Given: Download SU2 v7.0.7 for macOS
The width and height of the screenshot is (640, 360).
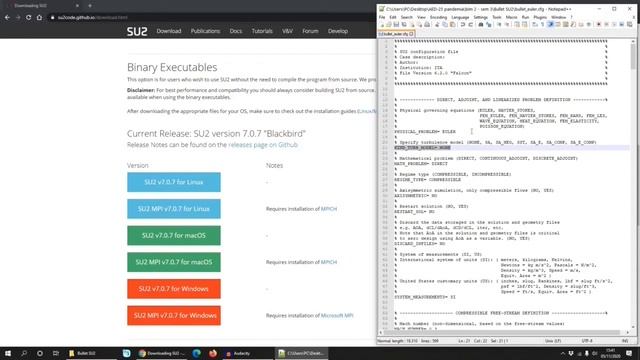Looking at the screenshot, I should point(174,236).
